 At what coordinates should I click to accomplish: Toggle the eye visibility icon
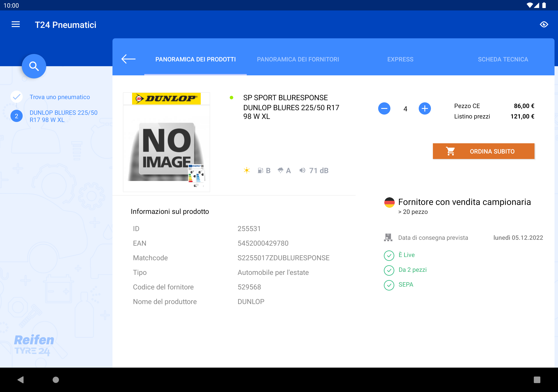[544, 25]
